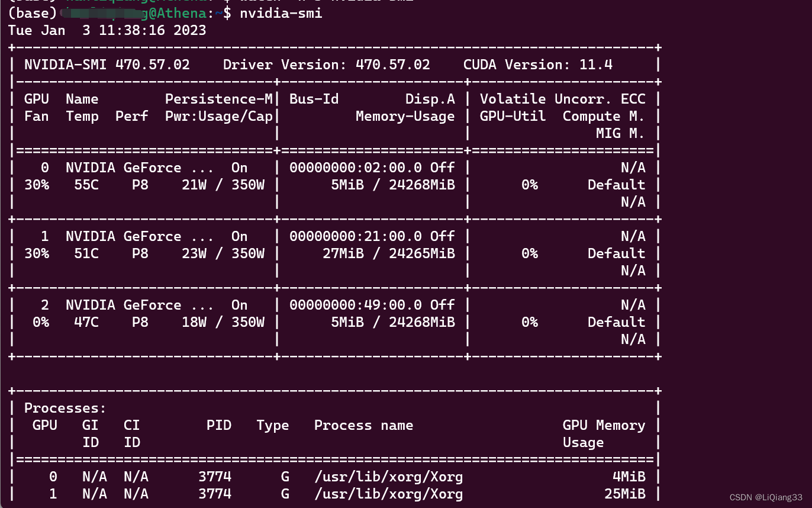
Task: Click fan speed 0% of GPU 2
Action: tap(41, 322)
